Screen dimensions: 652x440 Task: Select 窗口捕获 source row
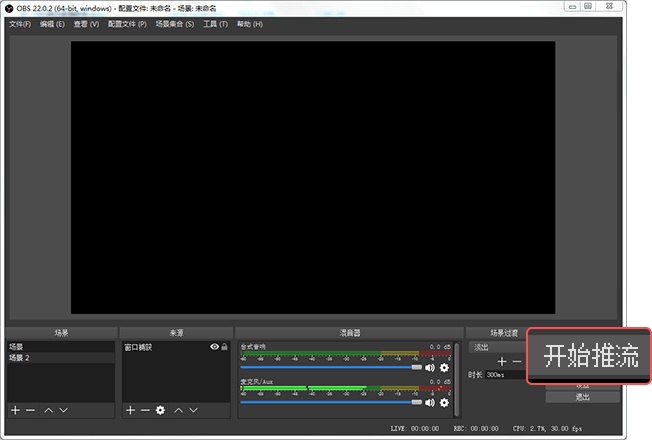coord(176,347)
